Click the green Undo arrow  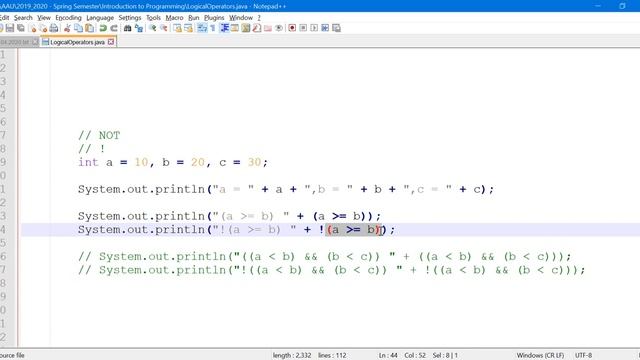click(x=103, y=28)
